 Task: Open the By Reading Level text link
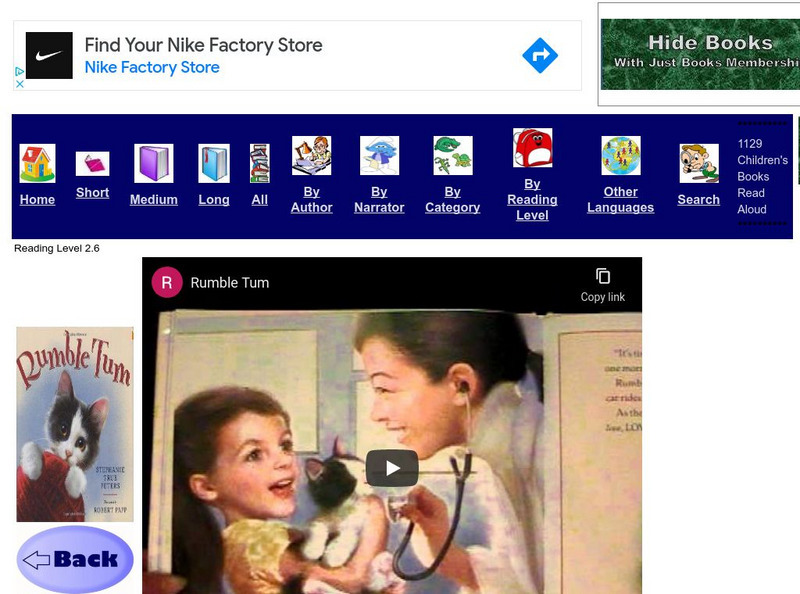click(x=532, y=200)
